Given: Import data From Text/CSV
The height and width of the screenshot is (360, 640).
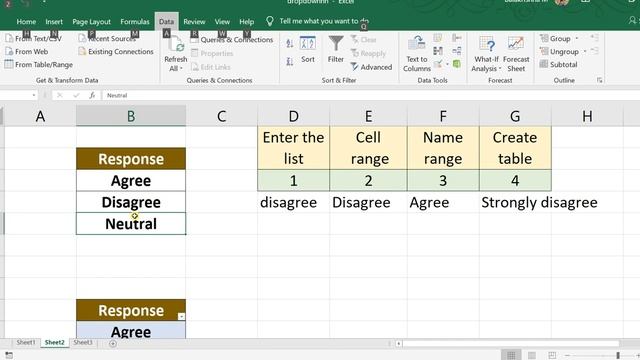Looking at the screenshot, I should click(33, 38).
